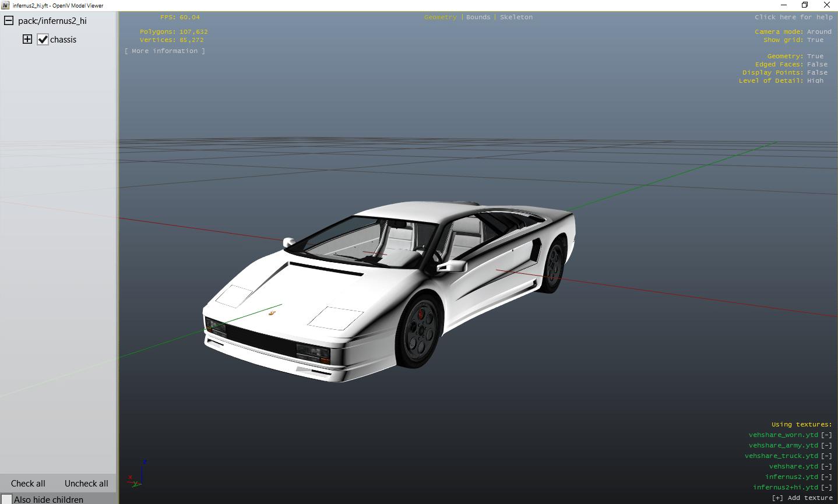Screen dimensions: 838x504
Task: Collapse the pack:/infernus2_hi tree node
Action: [x=9, y=21]
